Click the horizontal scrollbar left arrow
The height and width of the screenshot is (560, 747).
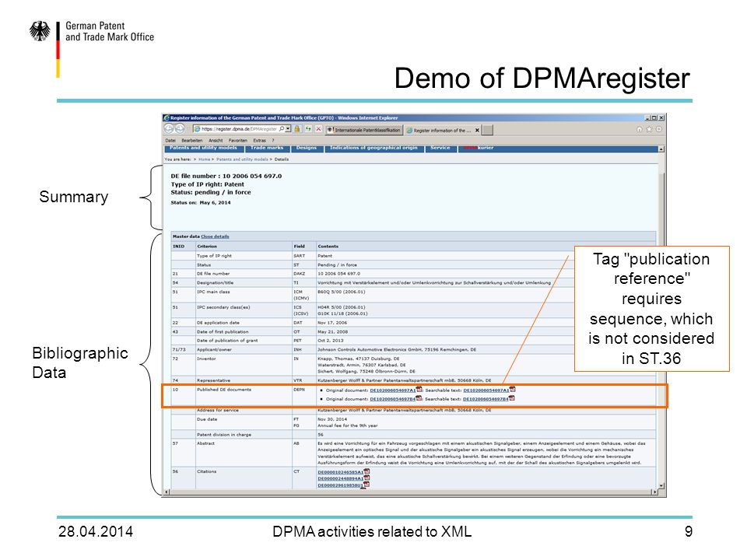(x=167, y=492)
